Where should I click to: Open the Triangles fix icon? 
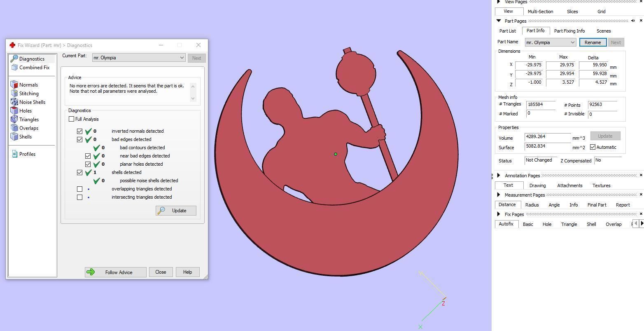coord(14,120)
